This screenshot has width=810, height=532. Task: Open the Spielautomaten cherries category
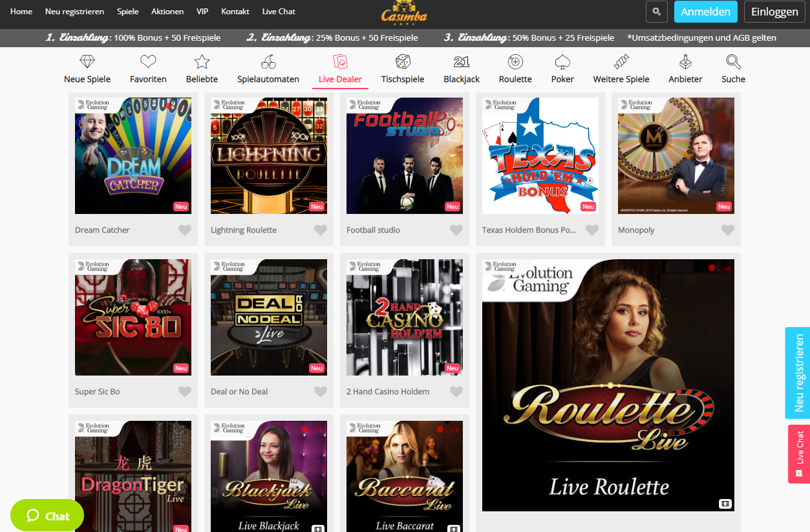tap(268, 70)
